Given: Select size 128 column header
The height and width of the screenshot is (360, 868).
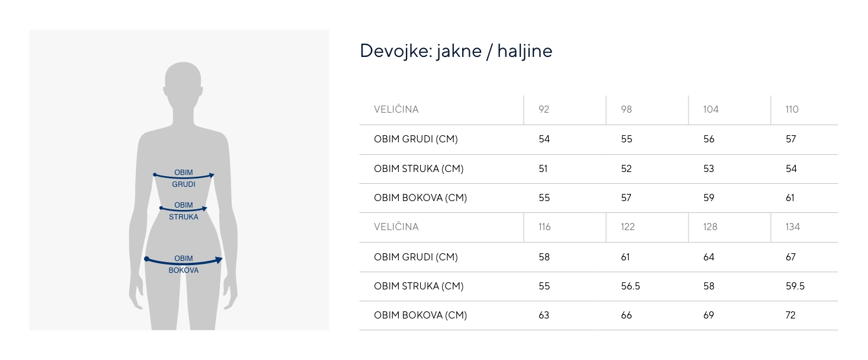Looking at the screenshot, I should 710,227.
